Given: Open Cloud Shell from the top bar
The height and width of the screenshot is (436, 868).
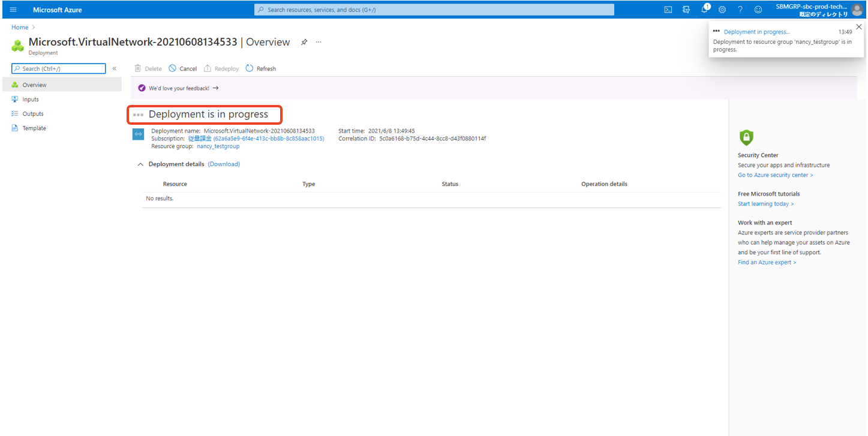Looking at the screenshot, I should point(668,10).
